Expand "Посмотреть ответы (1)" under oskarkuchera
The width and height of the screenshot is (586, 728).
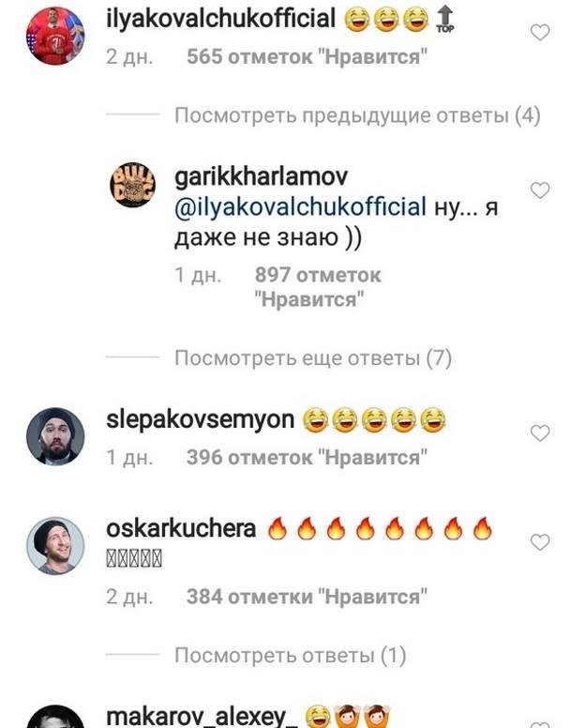click(290, 655)
